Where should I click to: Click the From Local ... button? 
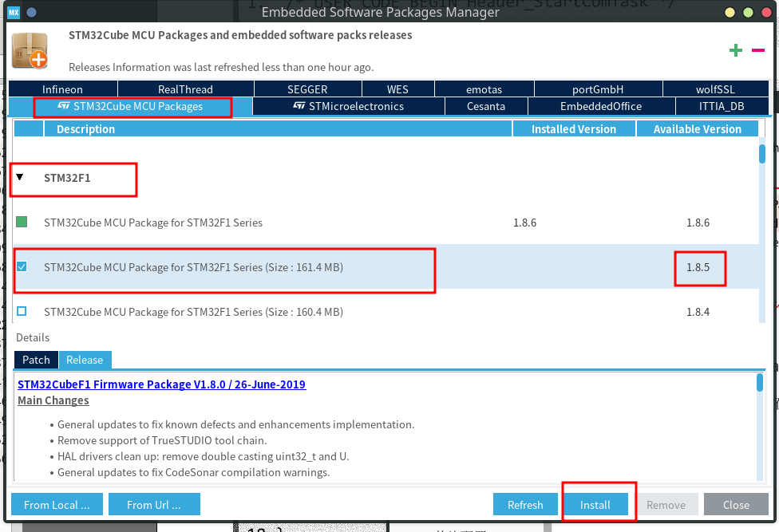pyautogui.click(x=57, y=505)
